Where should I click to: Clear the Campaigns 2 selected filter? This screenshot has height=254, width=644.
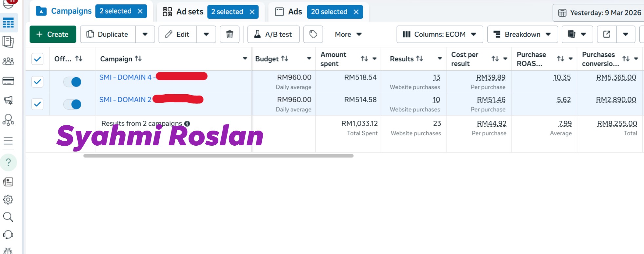[x=140, y=11]
